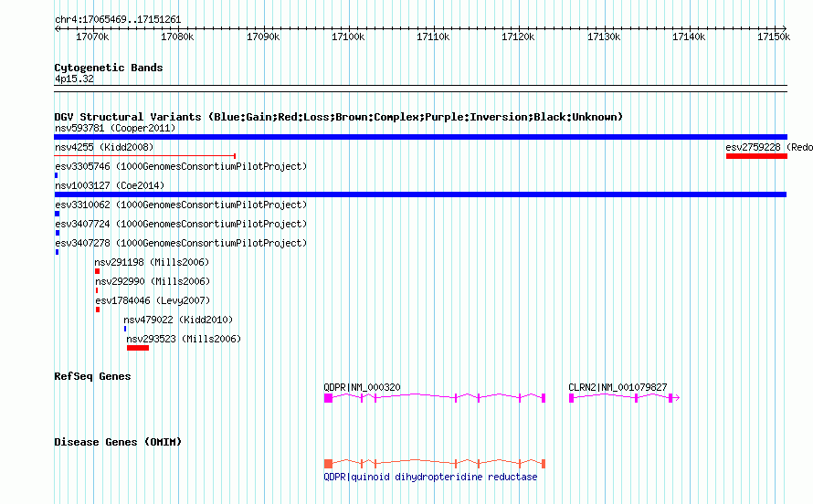Click esv3310062 variant label

(x=181, y=205)
